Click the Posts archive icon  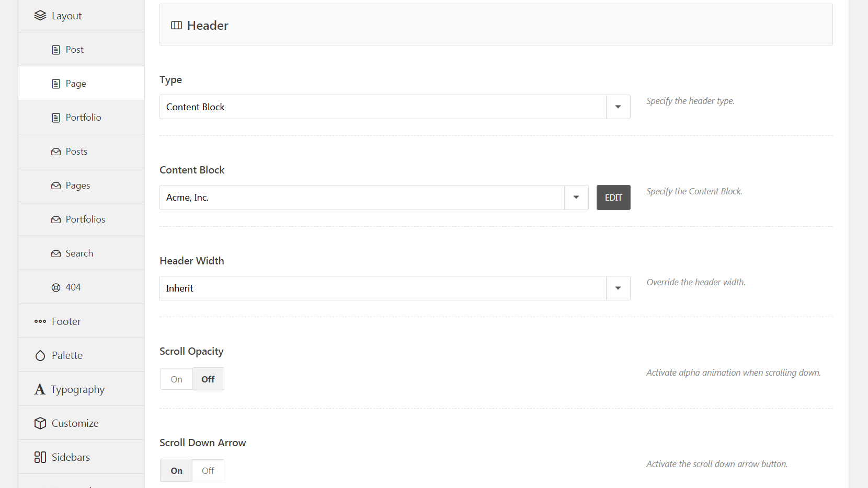56,152
